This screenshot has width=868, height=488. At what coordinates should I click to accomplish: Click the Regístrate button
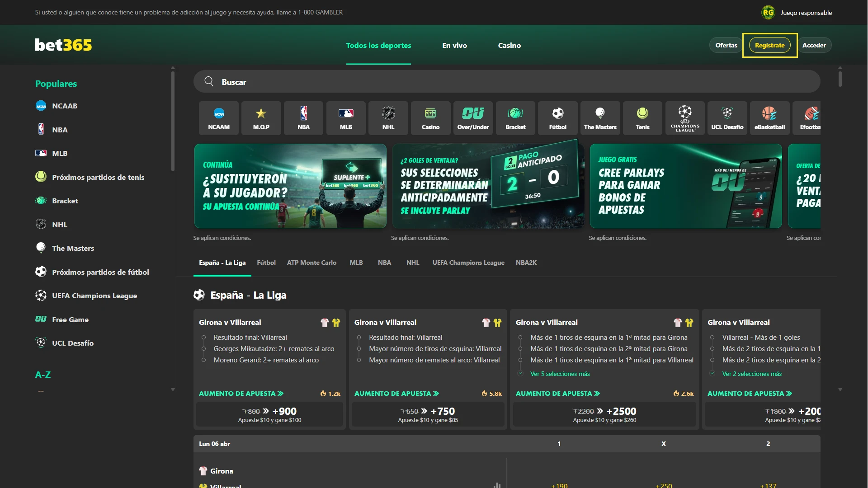[770, 45]
